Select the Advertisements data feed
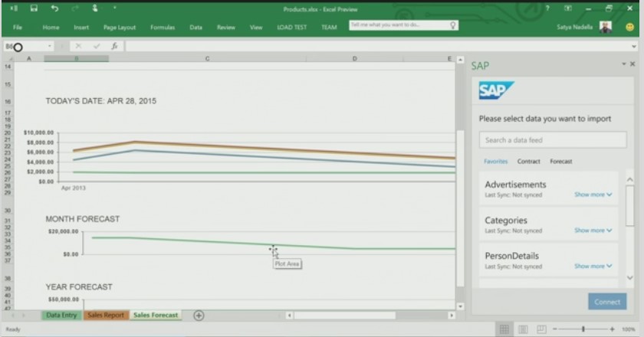The width and height of the screenshot is (644, 337). click(x=549, y=188)
